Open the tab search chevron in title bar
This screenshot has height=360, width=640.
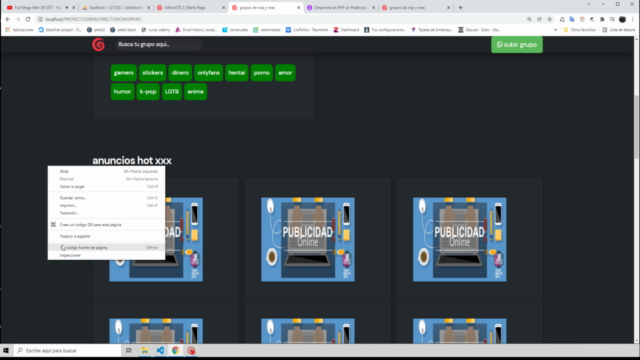(589, 4)
